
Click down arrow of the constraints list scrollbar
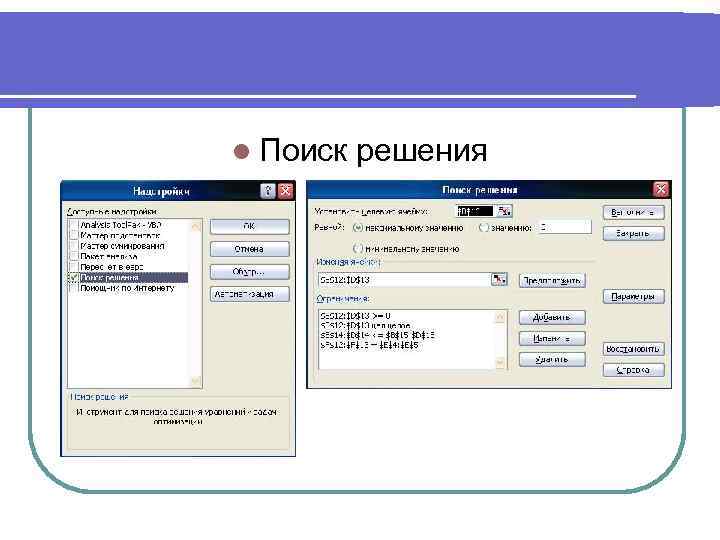coord(501,363)
